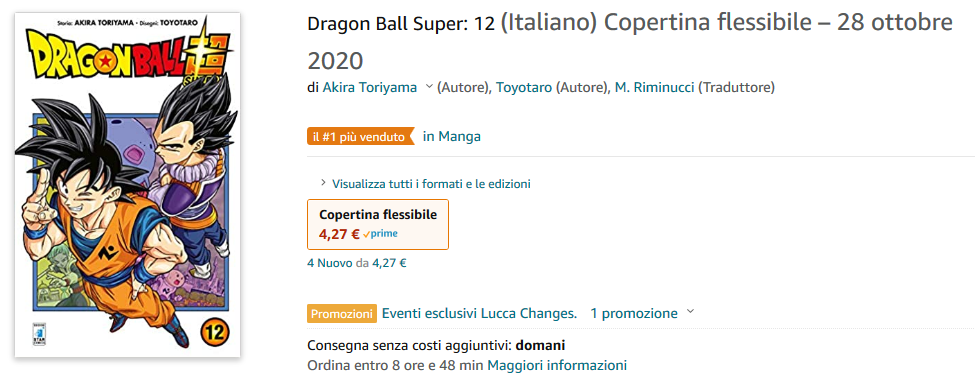Click the Dragon Ball Super cover image
Viewport: 975px width, 378px height.
coord(127,185)
